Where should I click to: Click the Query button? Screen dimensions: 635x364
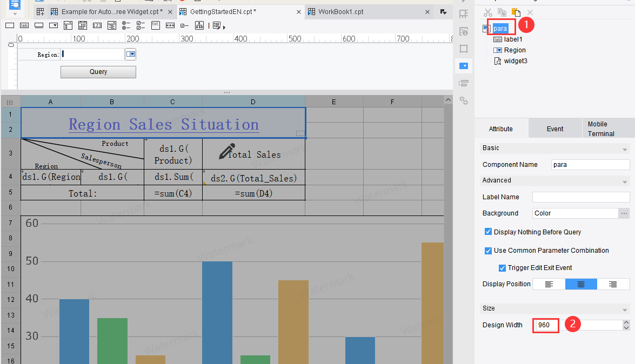(x=98, y=72)
